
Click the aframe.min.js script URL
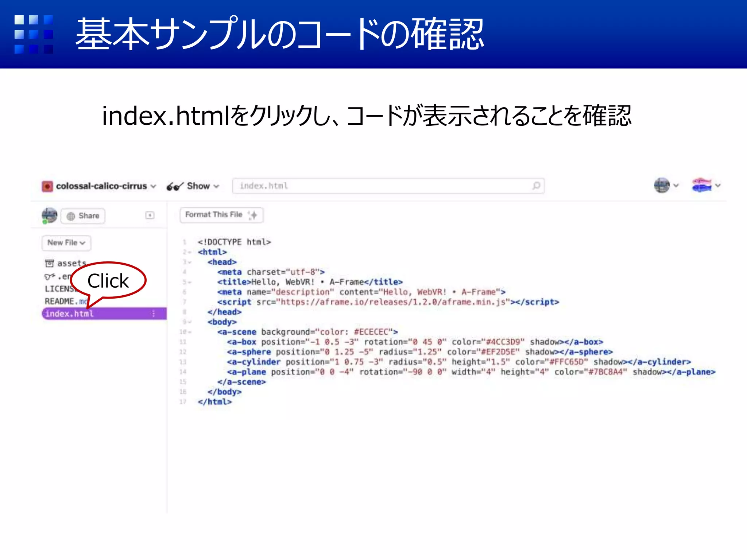pyautogui.click(x=393, y=302)
